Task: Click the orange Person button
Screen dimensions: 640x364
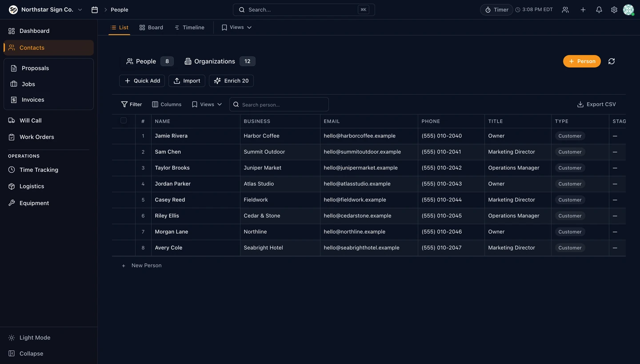Action: (582, 61)
